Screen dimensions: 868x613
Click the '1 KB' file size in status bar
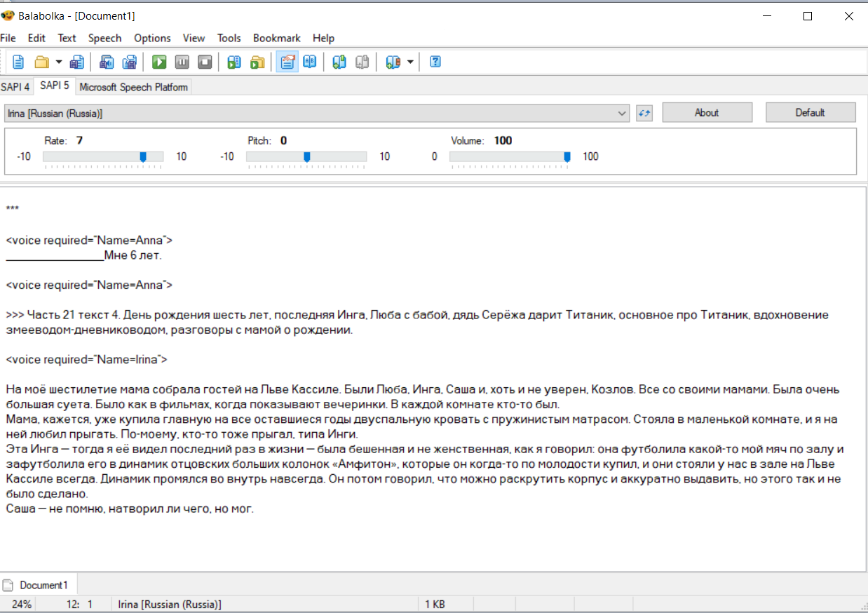tap(435, 604)
